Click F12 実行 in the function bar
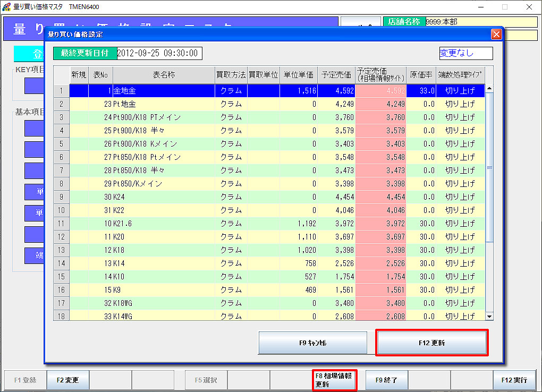 point(514,380)
